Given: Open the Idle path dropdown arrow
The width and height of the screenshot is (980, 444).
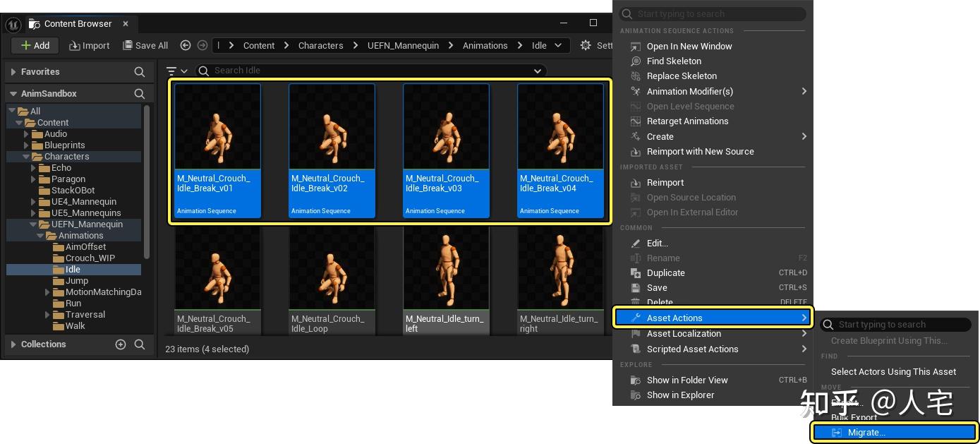Looking at the screenshot, I should coord(558,45).
